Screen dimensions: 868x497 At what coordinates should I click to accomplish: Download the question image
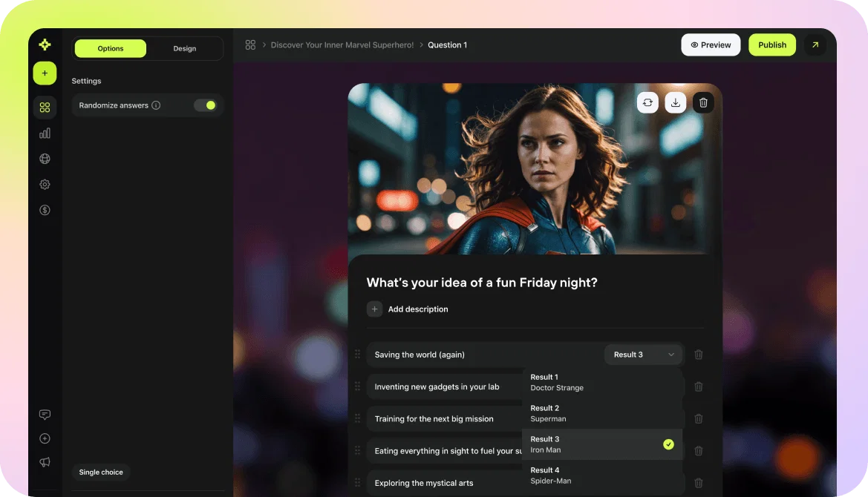pyautogui.click(x=676, y=103)
